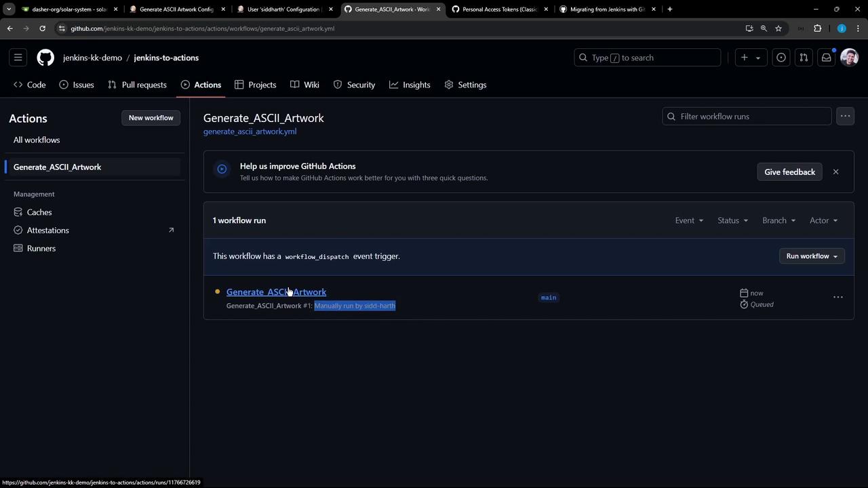Go to jenkins-kk-demo organization
The image size is (868, 488).
tap(92, 58)
